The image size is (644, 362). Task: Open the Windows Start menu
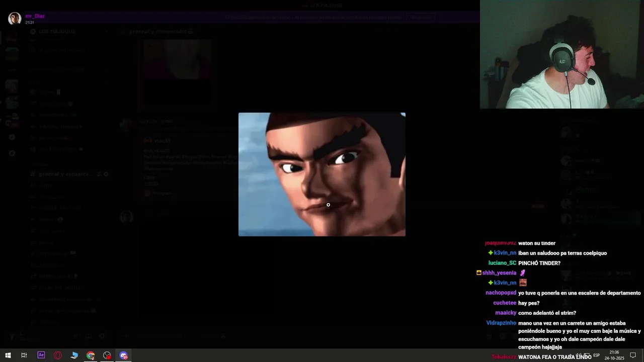coord(8,355)
